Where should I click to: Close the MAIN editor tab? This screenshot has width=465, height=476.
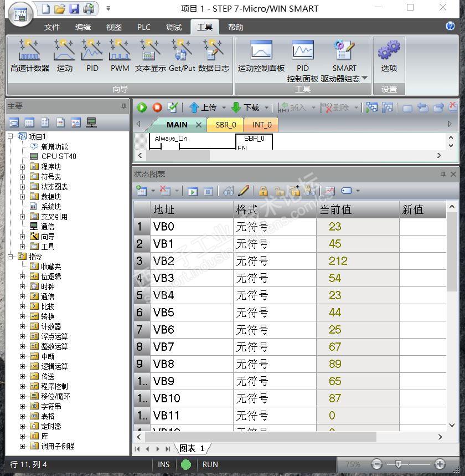pos(198,125)
